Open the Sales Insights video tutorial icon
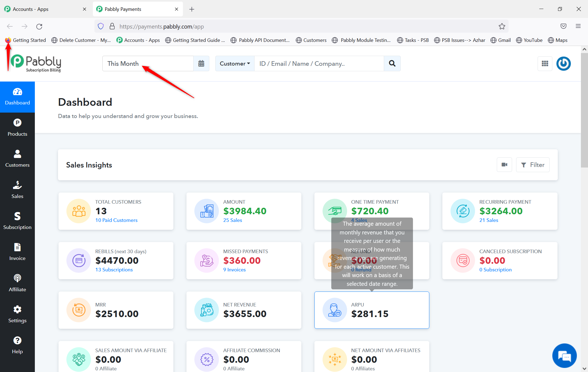The image size is (588, 372). (504, 165)
